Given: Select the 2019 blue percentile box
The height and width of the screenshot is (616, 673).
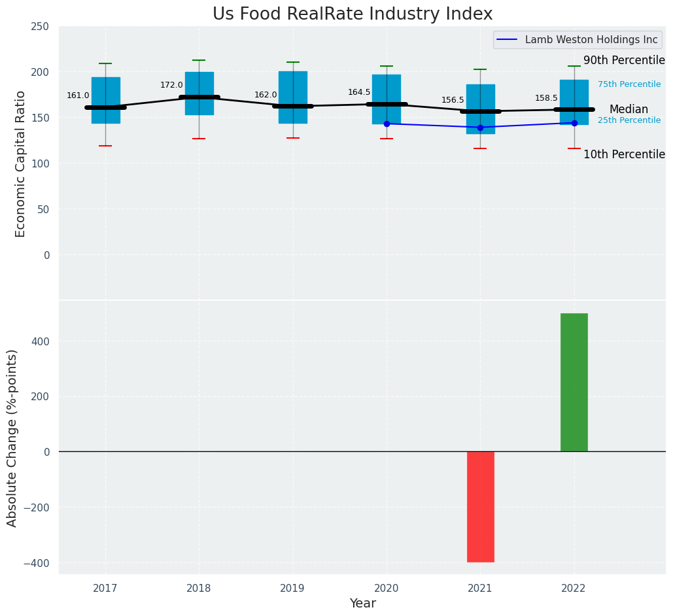Looking at the screenshot, I should (x=293, y=97).
